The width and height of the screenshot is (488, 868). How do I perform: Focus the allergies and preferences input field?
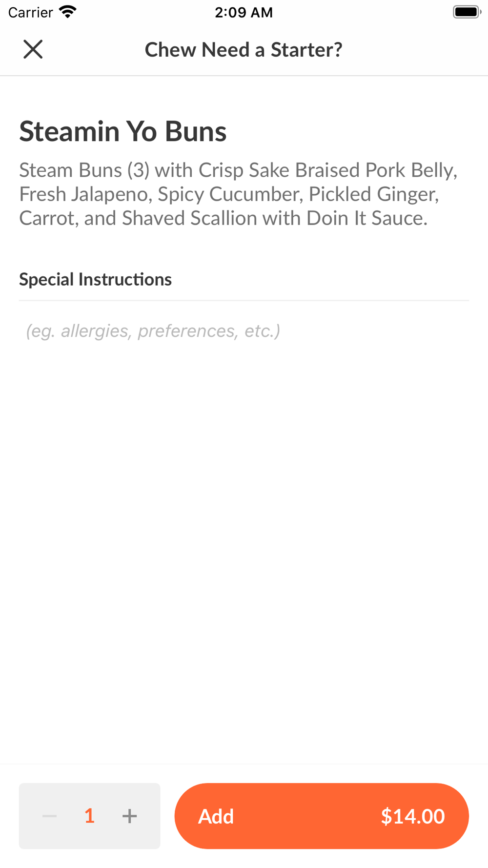pyautogui.click(x=244, y=331)
